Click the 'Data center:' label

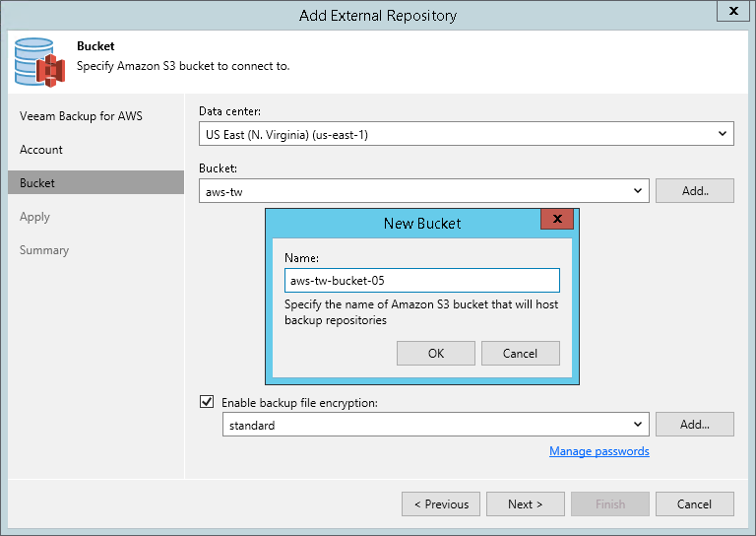pos(230,111)
